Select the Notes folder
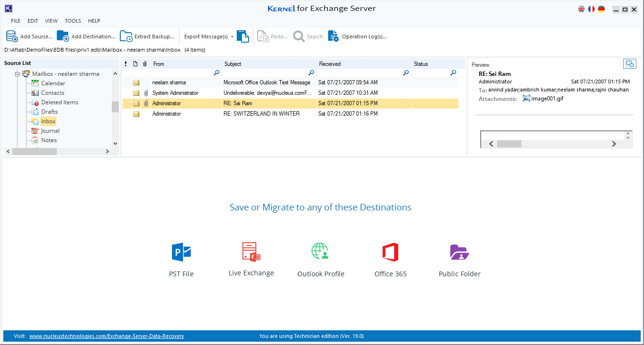 (49, 140)
